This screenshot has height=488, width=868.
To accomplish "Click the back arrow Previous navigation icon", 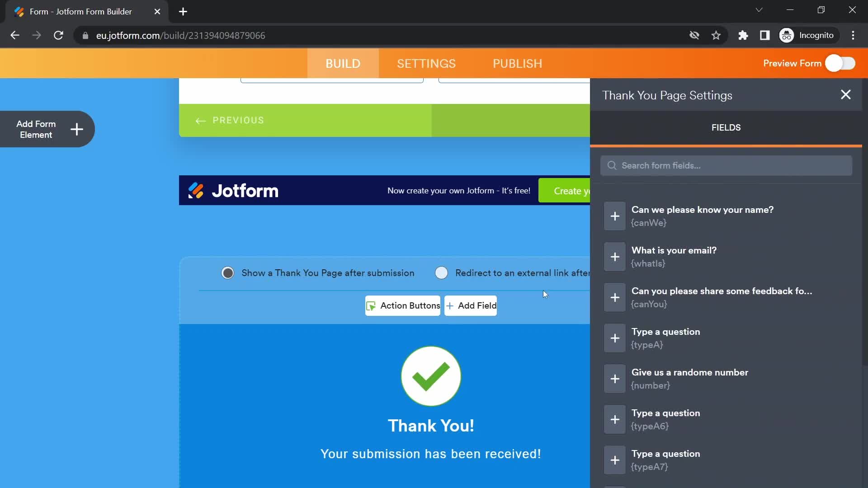I will pyautogui.click(x=200, y=120).
